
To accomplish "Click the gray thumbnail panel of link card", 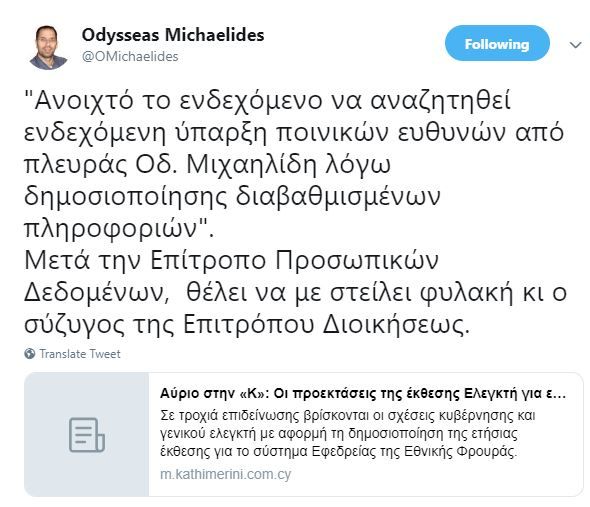I will tap(87, 435).
